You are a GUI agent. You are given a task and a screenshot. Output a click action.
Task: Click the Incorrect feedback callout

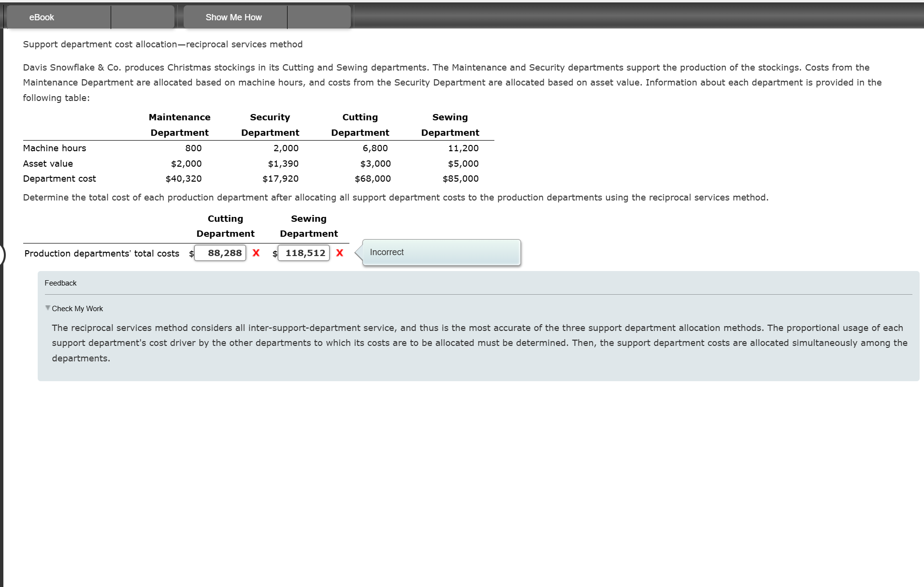pos(439,252)
